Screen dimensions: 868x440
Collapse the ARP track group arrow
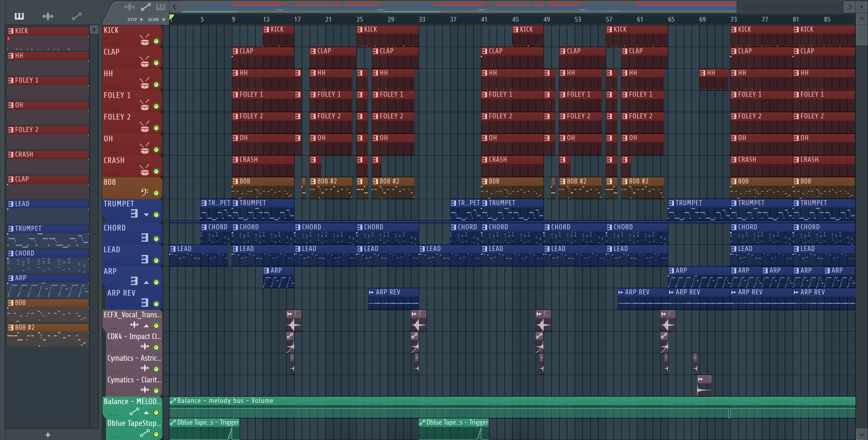click(x=146, y=282)
